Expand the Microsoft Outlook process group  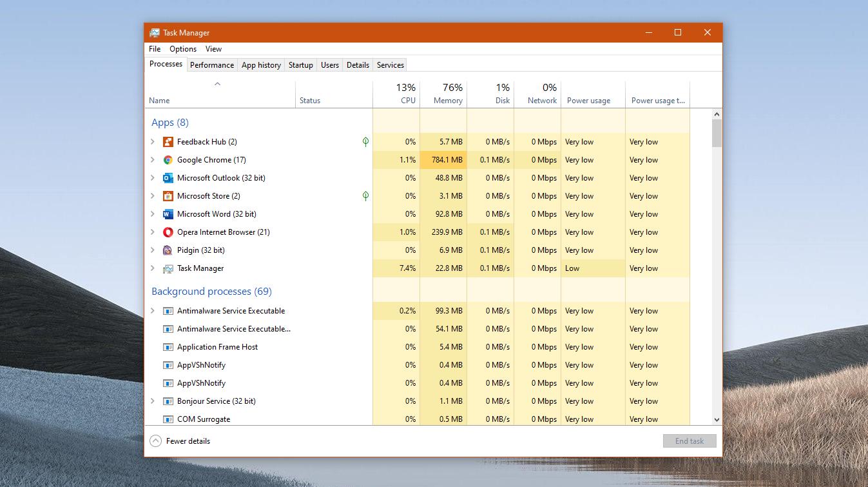point(153,178)
